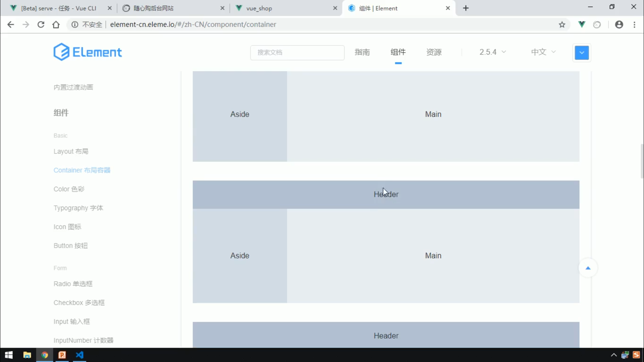Screen dimensions: 644x362
Task: Bookmark this page with star icon
Action: coord(562,24)
